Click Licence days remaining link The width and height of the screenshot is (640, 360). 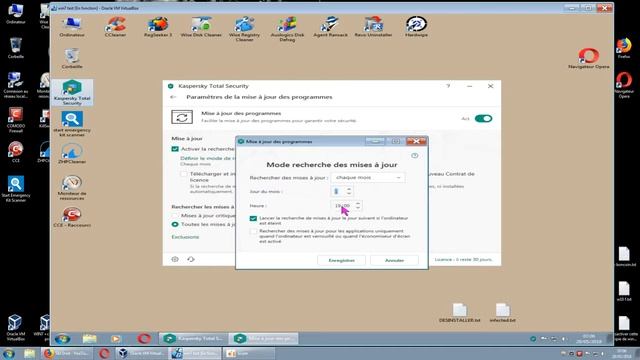pos(463,260)
